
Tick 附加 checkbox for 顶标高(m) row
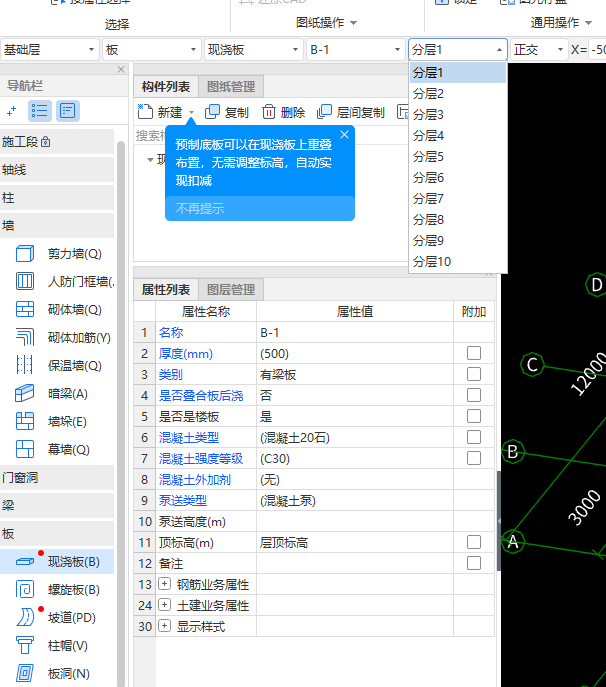pos(474,542)
